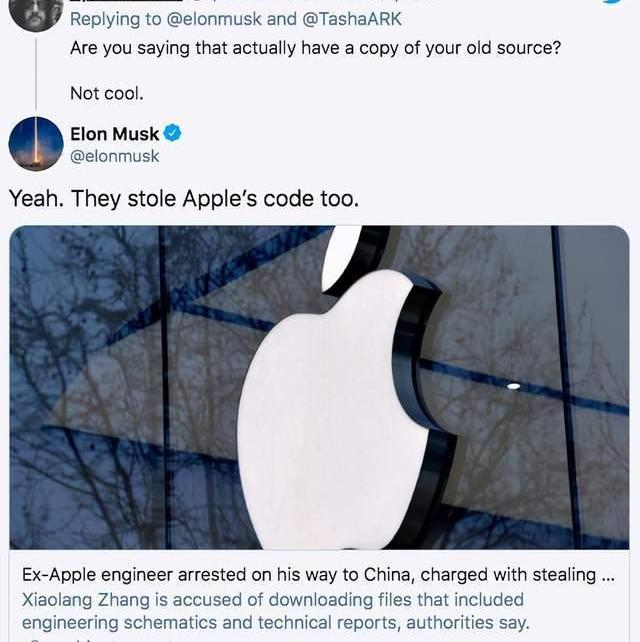Image resolution: width=640 pixels, height=642 pixels.
Task: Open the Apple logo article preview image
Action: pos(319,387)
